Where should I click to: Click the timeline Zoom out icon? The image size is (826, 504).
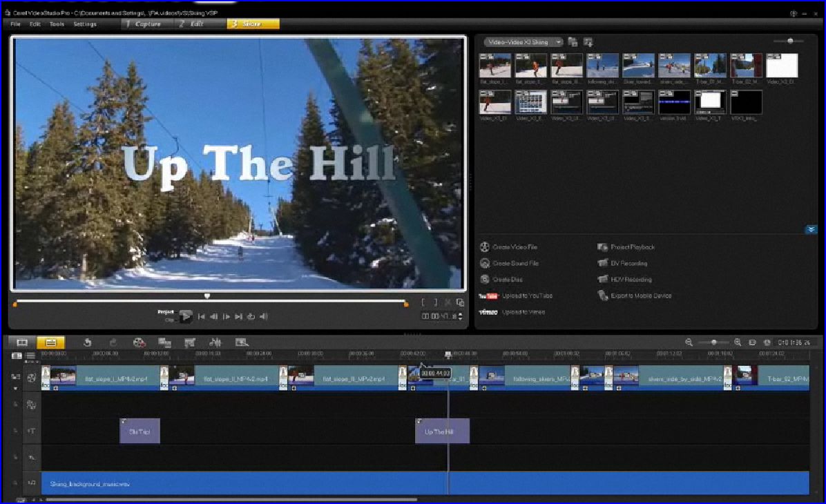(x=689, y=343)
